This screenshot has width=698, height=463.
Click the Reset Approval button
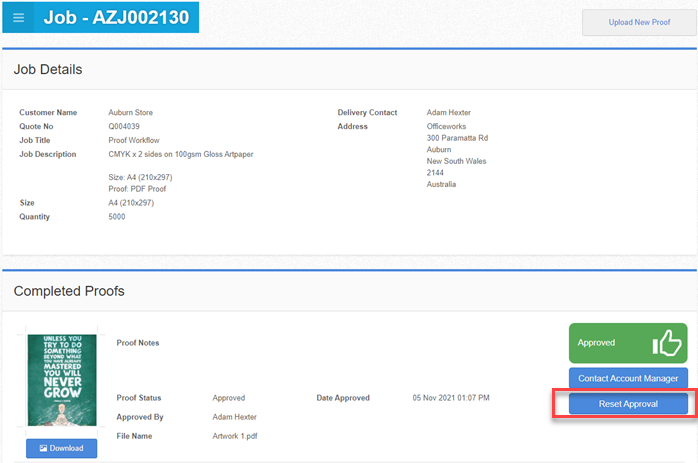628,403
